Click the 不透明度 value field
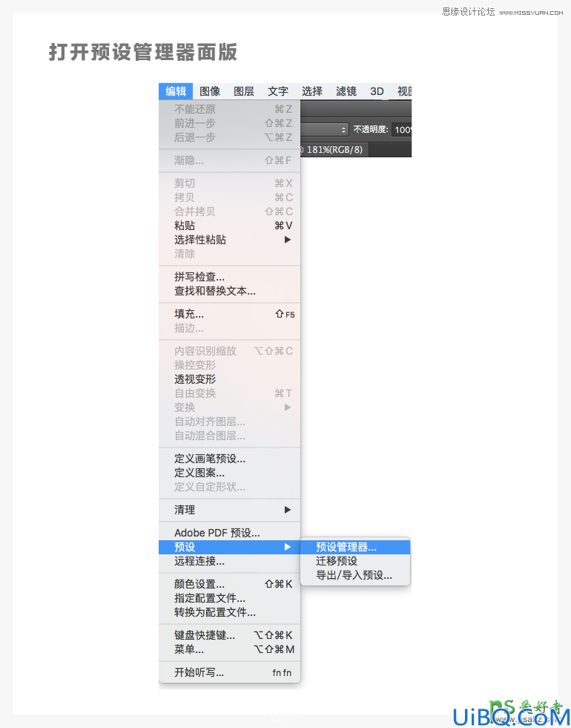571x728 pixels. (402, 130)
